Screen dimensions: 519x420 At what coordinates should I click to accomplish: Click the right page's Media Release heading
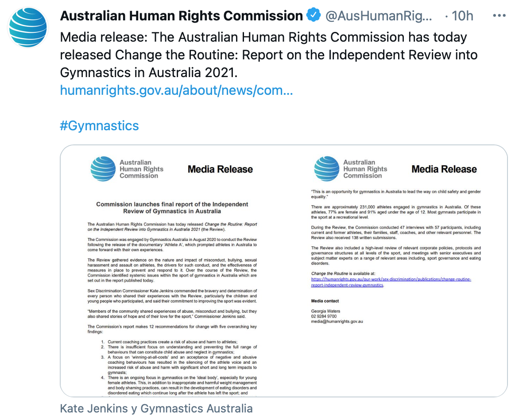(444, 169)
